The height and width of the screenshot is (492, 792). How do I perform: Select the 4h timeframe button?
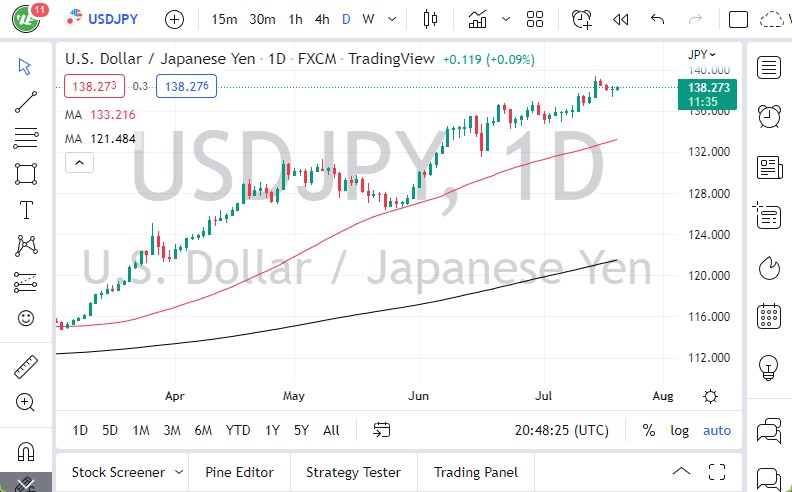[321, 19]
